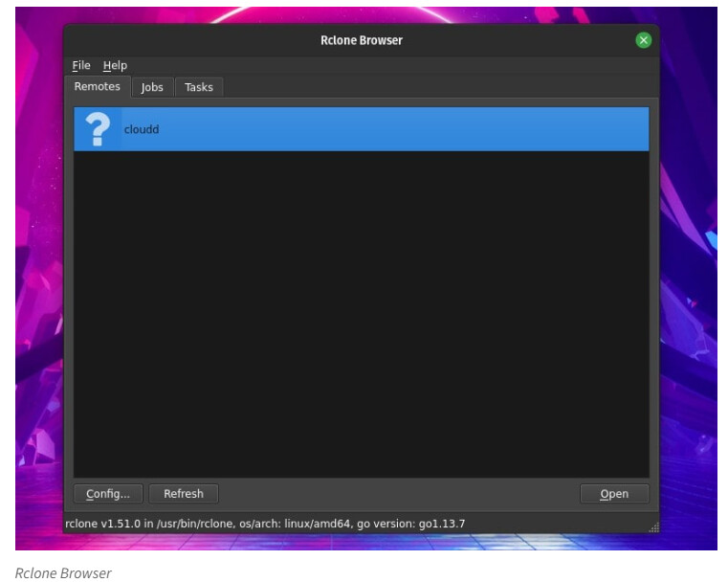This screenshot has width=728, height=582.
Task: Switch to the Remotes tab
Action: (97, 86)
